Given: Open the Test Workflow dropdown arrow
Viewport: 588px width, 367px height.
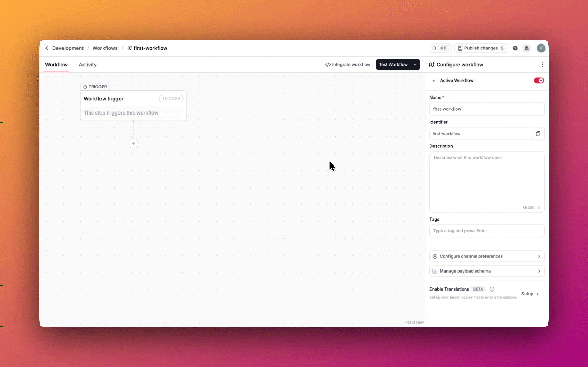Looking at the screenshot, I should pos(415,64).
